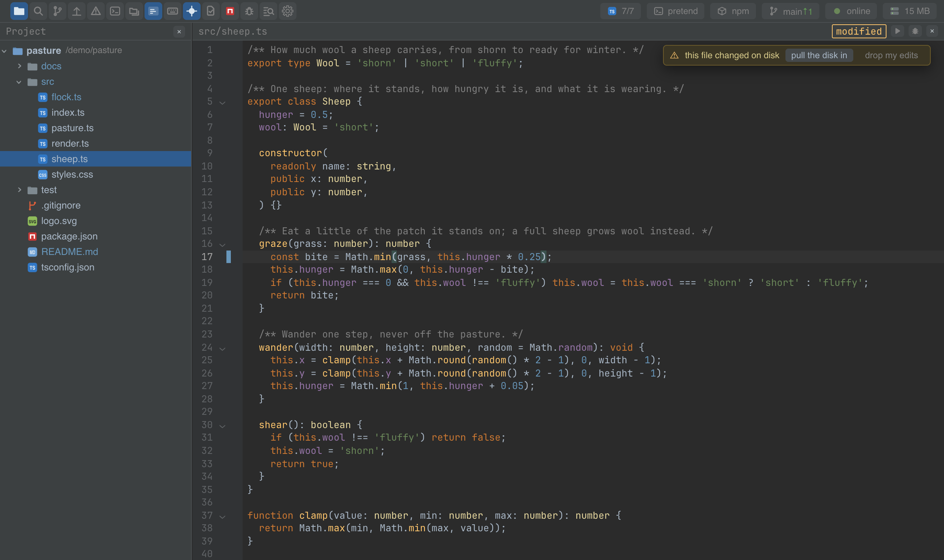
Task: Close the Project panel
Action: [179, 32]
